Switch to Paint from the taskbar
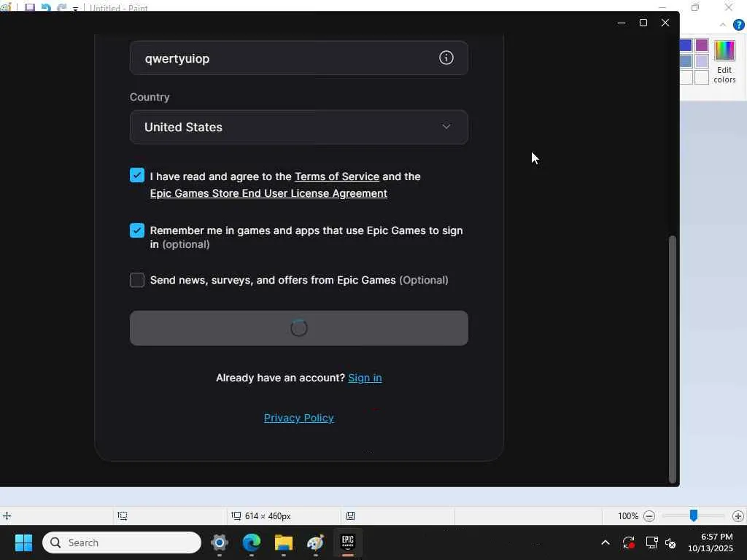This screenshot has width=747, height=560. tap(315, 542)
